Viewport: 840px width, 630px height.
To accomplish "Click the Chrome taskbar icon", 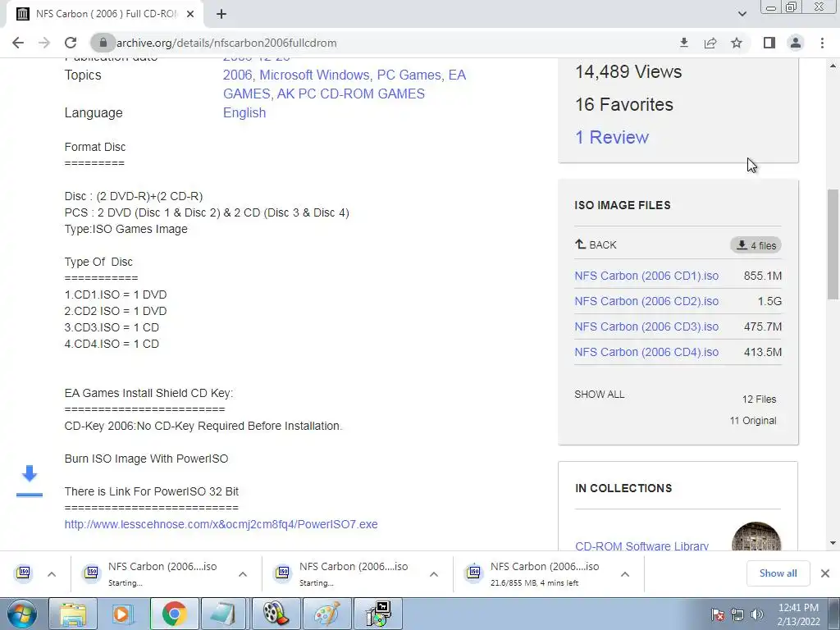I will (174, 614).
